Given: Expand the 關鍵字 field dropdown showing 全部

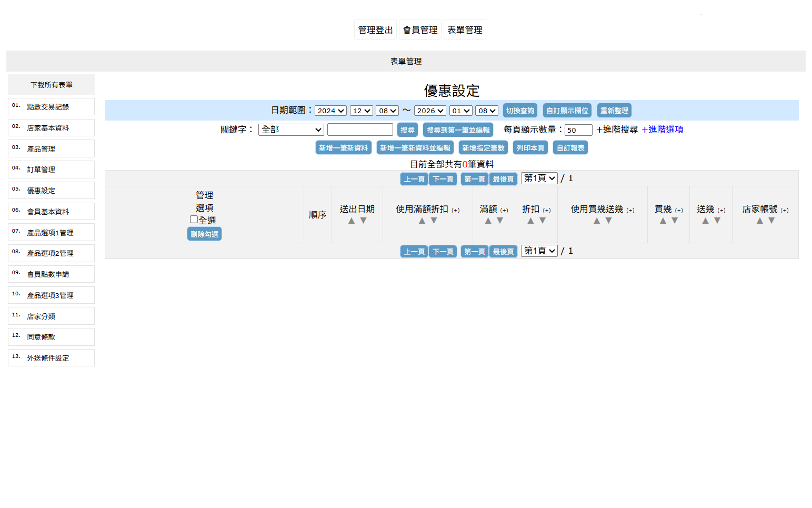Looking at the screenshot, I should click(x=291, y=130).
